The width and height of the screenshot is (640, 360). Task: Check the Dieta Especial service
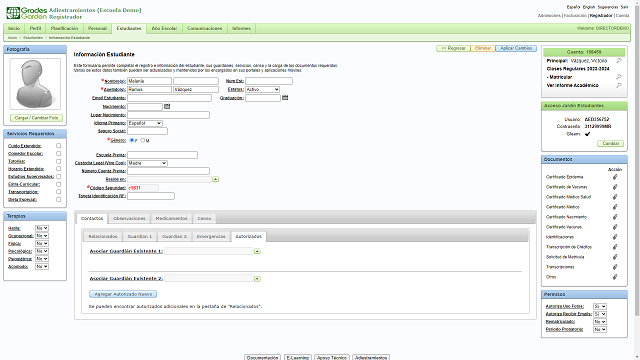click(x=58, y=200)
